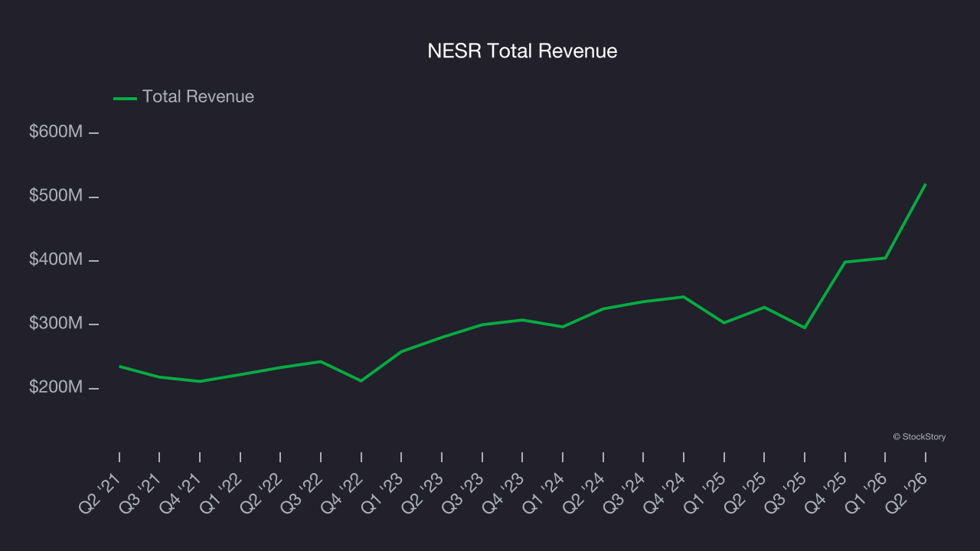Click the Q2 '21 x-axis label
Screen dimensions: 980x551
point(102,492)
